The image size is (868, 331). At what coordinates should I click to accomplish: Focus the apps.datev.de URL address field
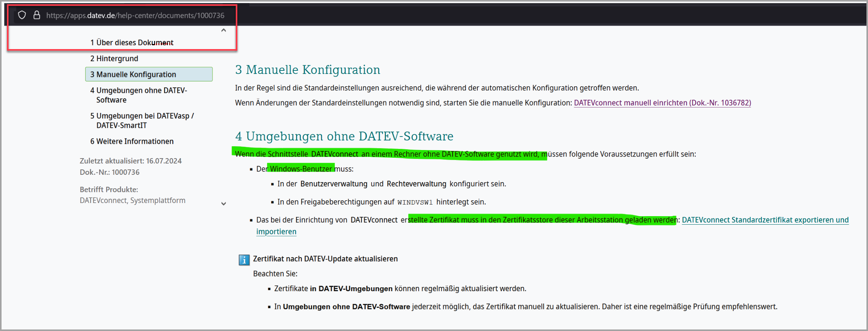coord(135,15)
